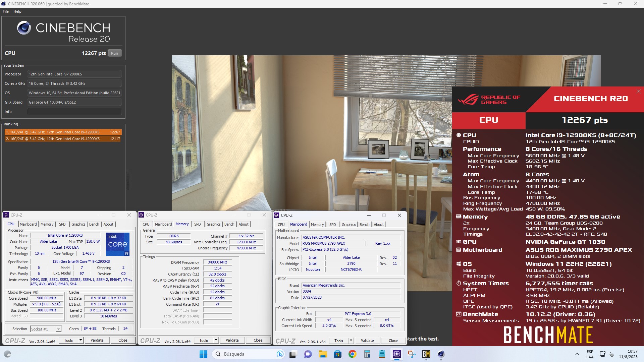
Task: Click the Cinebench taskbar icon
Action: pos(441,354)
